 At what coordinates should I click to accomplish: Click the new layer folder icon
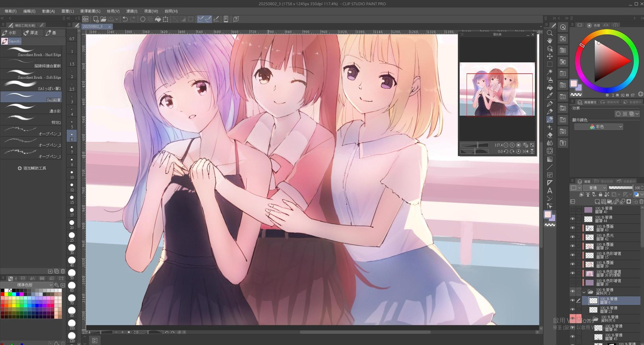610,202
